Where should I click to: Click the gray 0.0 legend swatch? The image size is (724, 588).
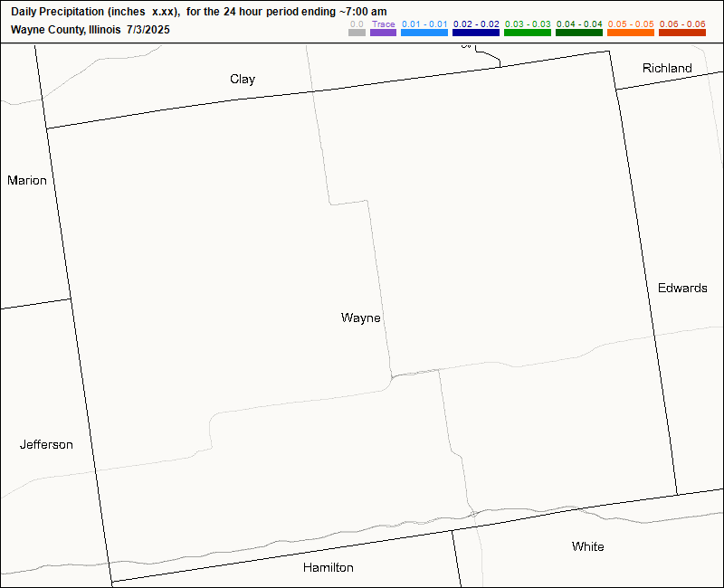[x=357, y=33]
